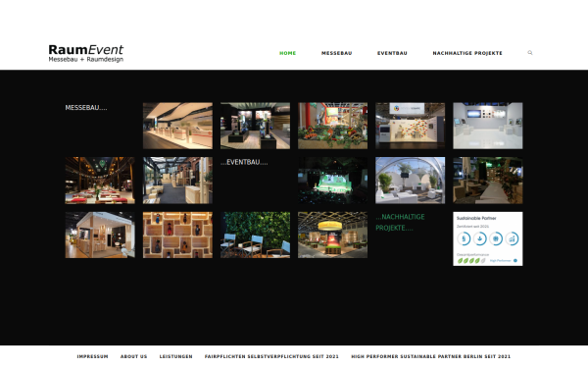The height and width of the screenshot is (368, 588).
Task: Open thumbnail of green-lit event stage
Action: (332, 181)
